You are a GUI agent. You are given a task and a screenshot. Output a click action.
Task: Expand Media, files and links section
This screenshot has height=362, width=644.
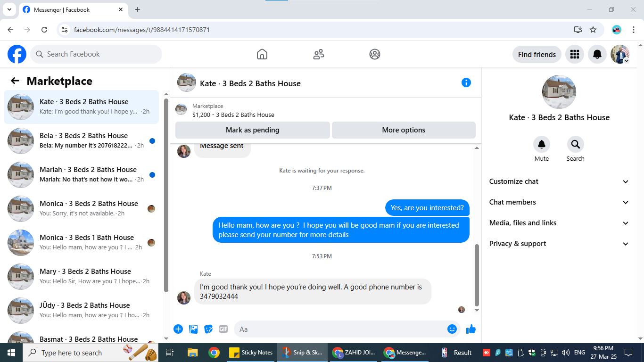559,223
